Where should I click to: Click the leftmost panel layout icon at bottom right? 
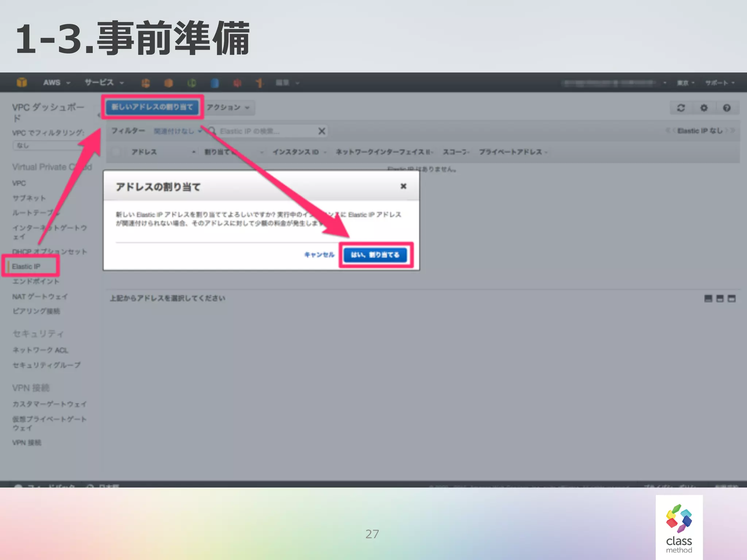click(708, 299)
